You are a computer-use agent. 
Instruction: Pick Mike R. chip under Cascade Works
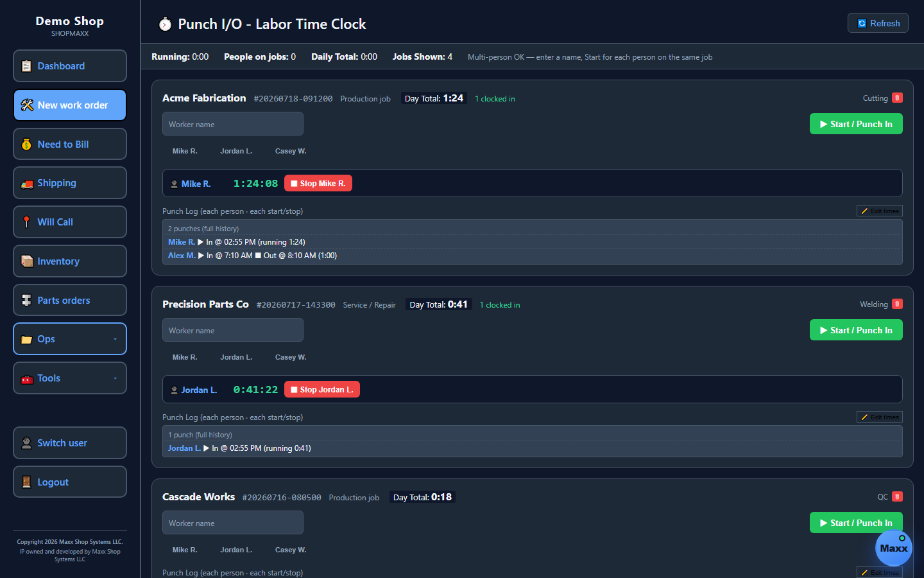(185, 550)
